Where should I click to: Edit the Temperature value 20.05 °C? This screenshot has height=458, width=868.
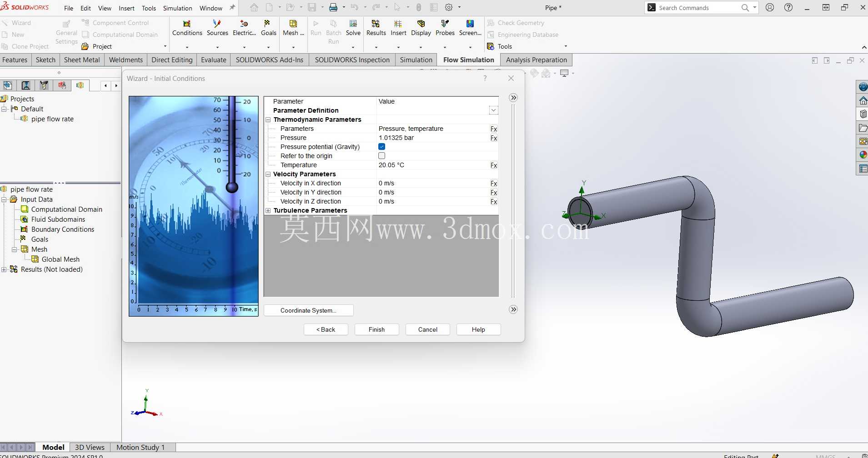click(433, 165)
